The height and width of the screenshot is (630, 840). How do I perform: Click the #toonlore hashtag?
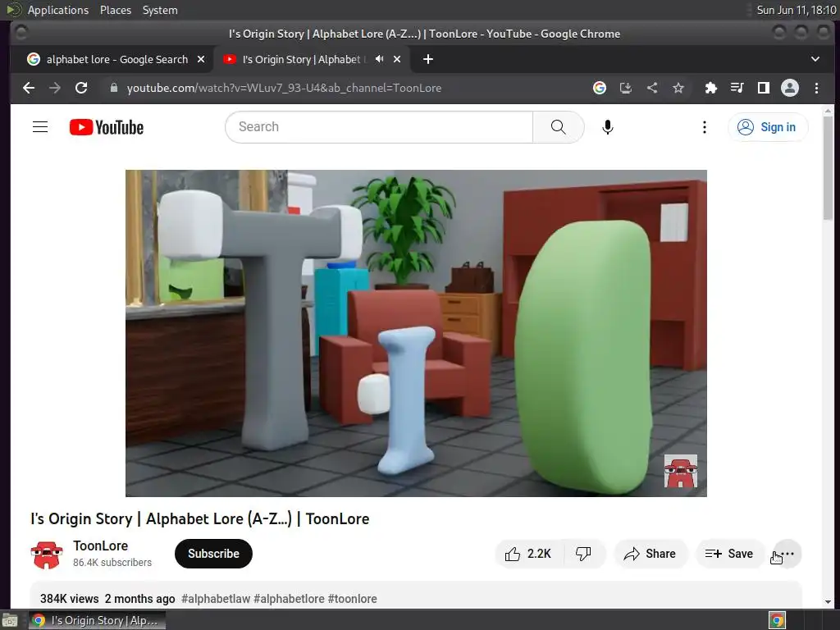coord(352,598)
